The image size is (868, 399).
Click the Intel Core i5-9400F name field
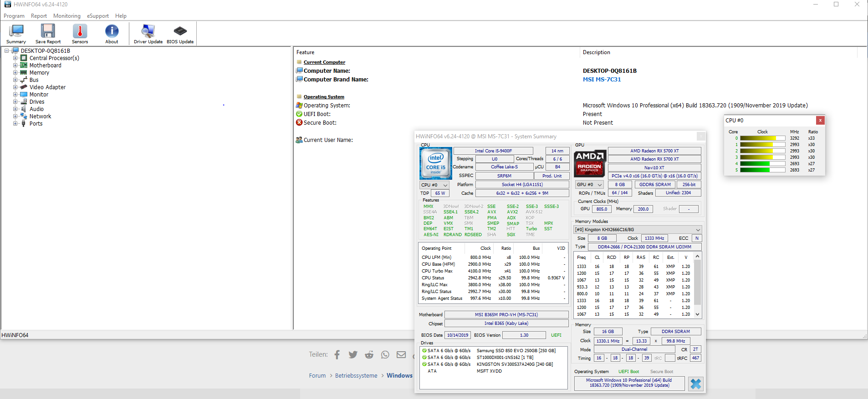point(493,151)
